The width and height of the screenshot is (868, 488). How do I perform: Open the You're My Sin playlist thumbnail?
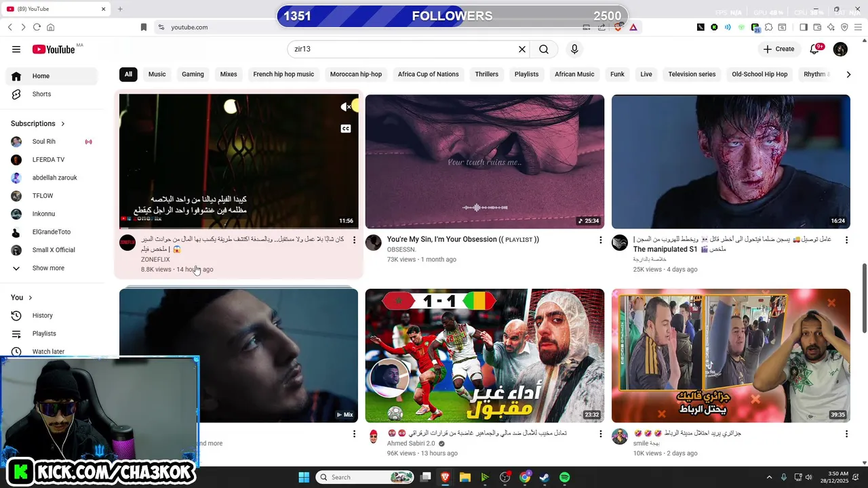pyautogui.click(x=485, y=162)
